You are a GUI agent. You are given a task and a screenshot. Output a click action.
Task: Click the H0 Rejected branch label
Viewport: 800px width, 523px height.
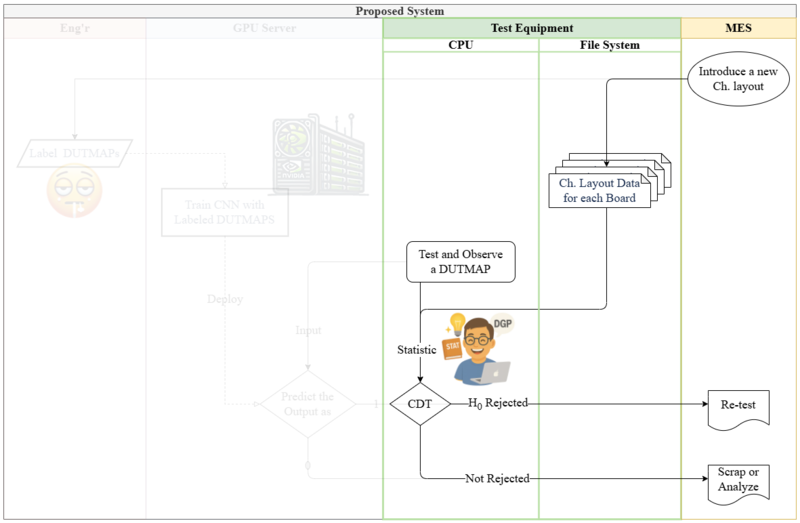(498, 403)
